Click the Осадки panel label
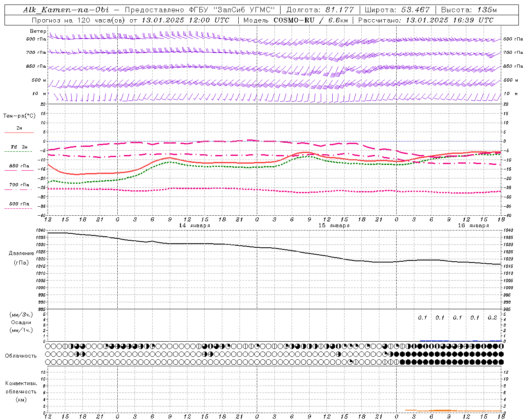525x420 pixels. tap(21, 322)
